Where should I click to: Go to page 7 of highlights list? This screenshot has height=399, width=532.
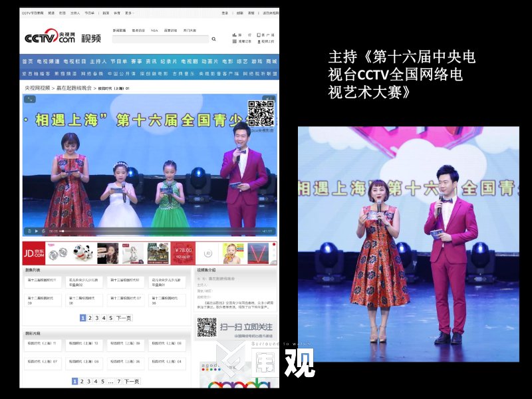tap(118, 382)
